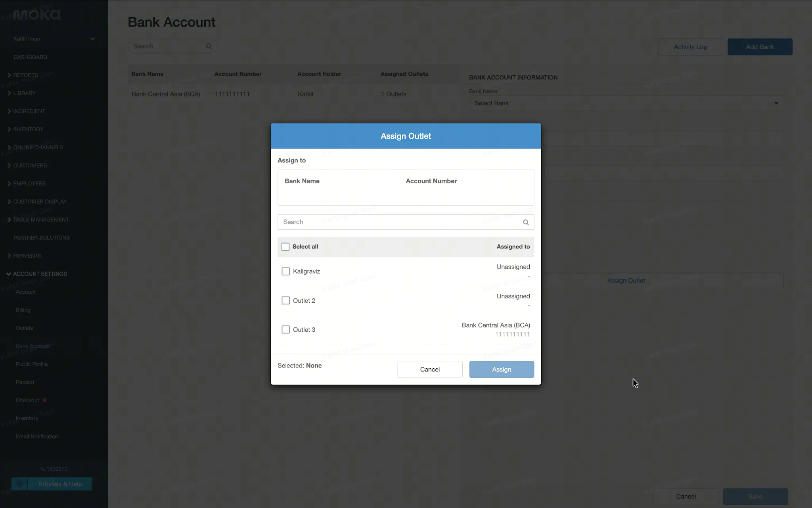The width and height of the screenshot is (812, 508).
Task: Click the magnifier icon in the Bank Account page search
Action: click(x=209, y=46)
